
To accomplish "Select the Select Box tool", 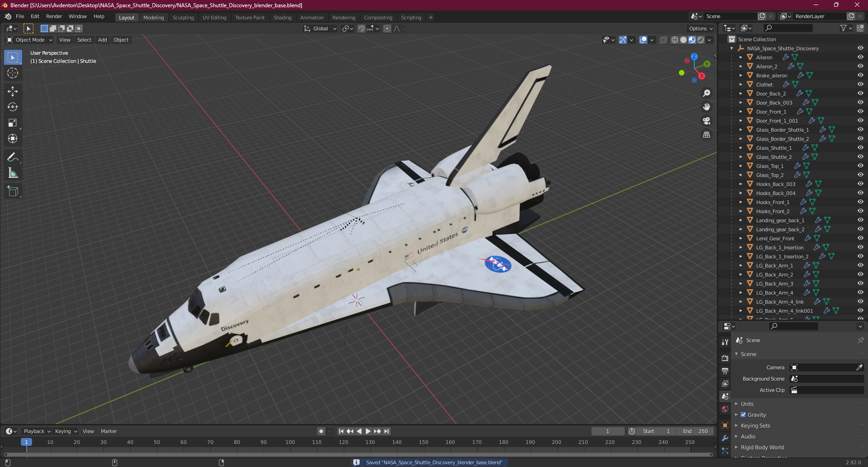I will click(13, 57).
